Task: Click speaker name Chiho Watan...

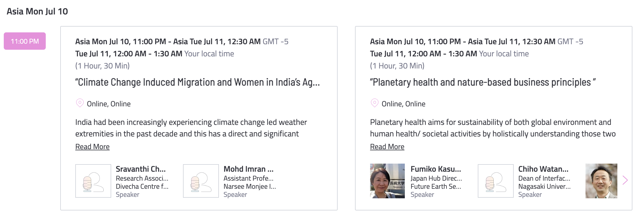Action: tap(543, 169)
